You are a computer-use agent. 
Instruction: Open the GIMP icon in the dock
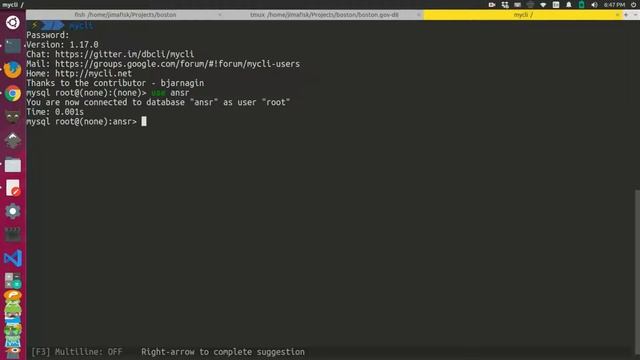(13, 117)
